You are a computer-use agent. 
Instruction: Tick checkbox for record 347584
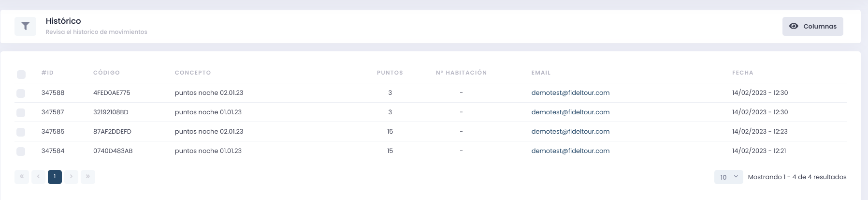21,151
